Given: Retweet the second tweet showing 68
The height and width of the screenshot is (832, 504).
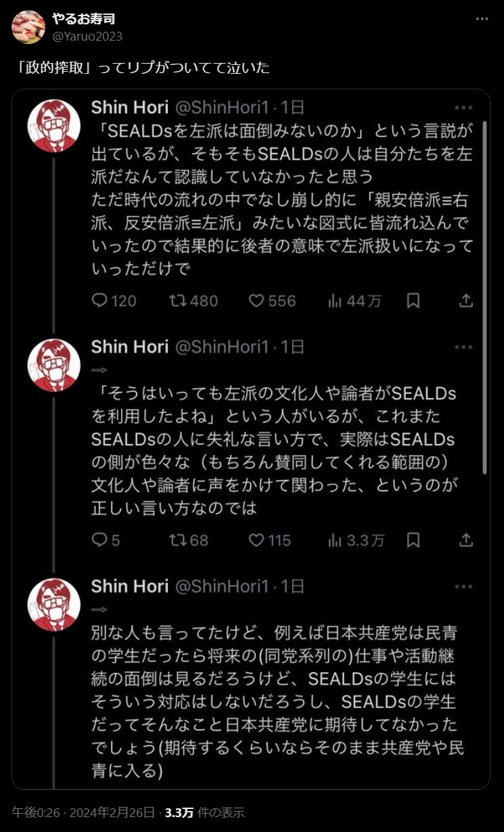Looking at the screenshot, I should tap(177, 540).
